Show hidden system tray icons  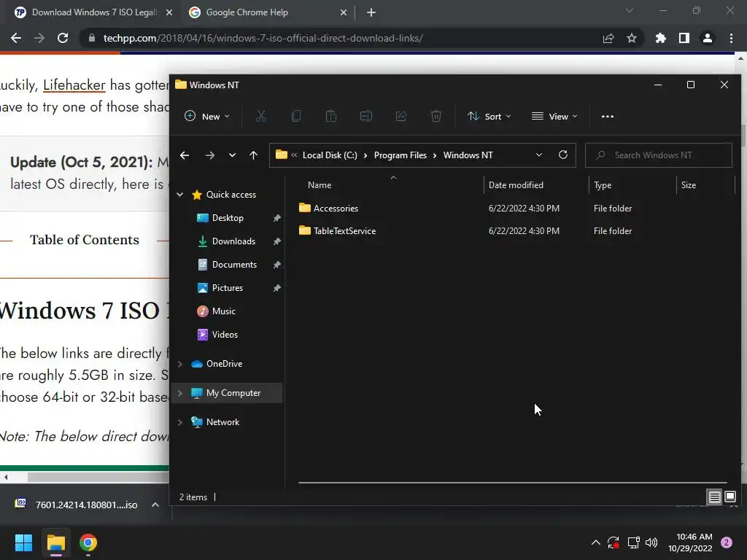pyautogui.click(x=595, y=542)
